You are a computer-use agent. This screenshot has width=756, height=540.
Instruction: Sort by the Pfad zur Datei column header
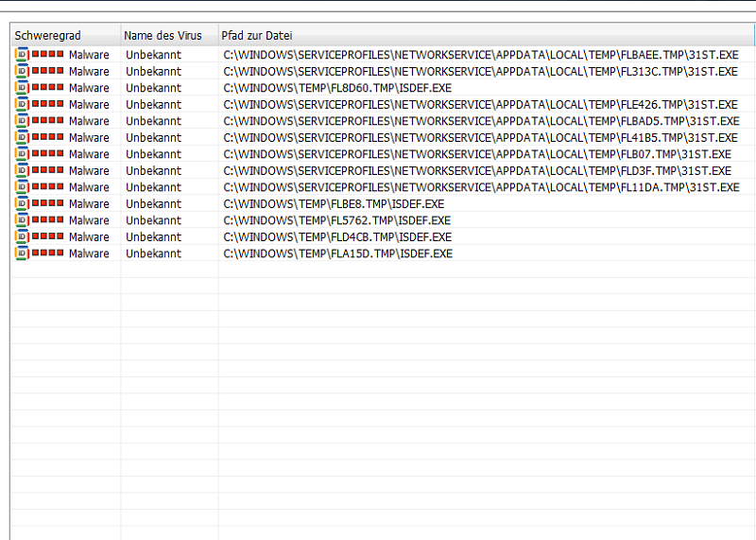pos(486,35)
